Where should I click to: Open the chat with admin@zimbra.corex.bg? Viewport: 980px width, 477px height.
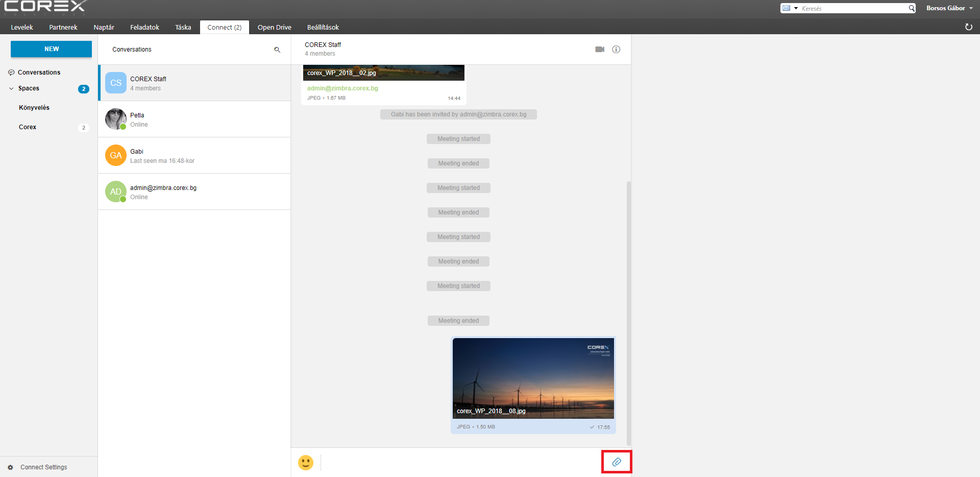click(x=194, y=192)
